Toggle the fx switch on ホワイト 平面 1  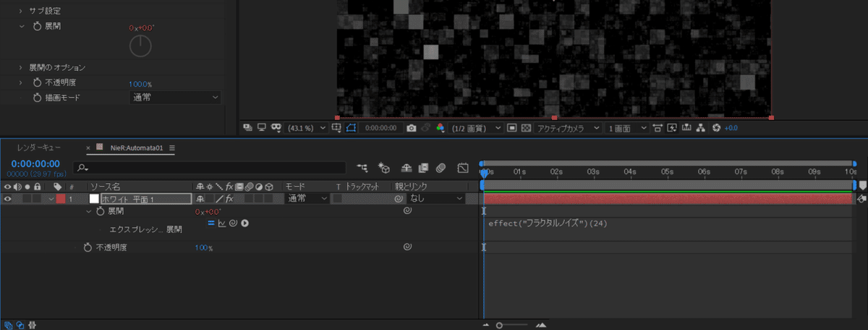(229, 198)
